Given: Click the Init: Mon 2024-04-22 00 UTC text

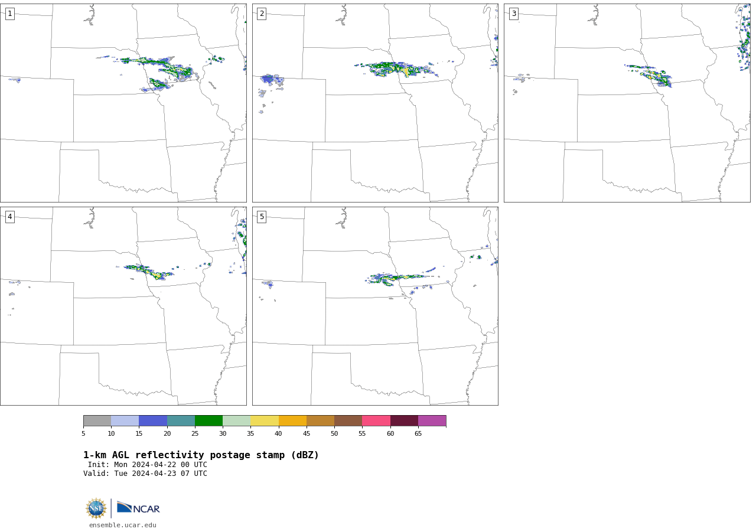Looking at the screenshot, I should click(148, 465).
